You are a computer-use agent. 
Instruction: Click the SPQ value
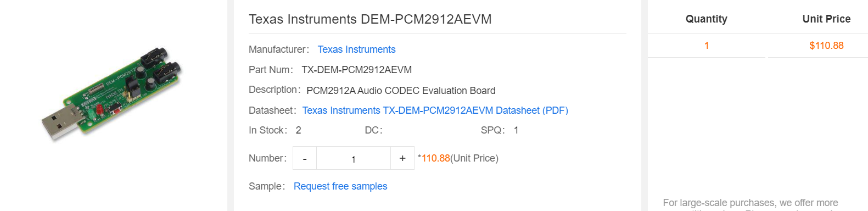516,130
